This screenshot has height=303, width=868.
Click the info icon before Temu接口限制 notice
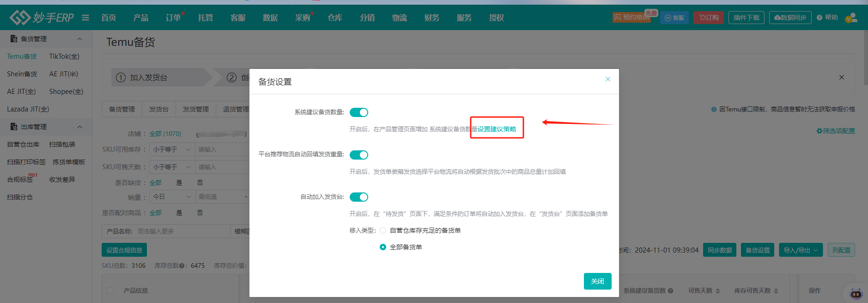pos(714,109)
